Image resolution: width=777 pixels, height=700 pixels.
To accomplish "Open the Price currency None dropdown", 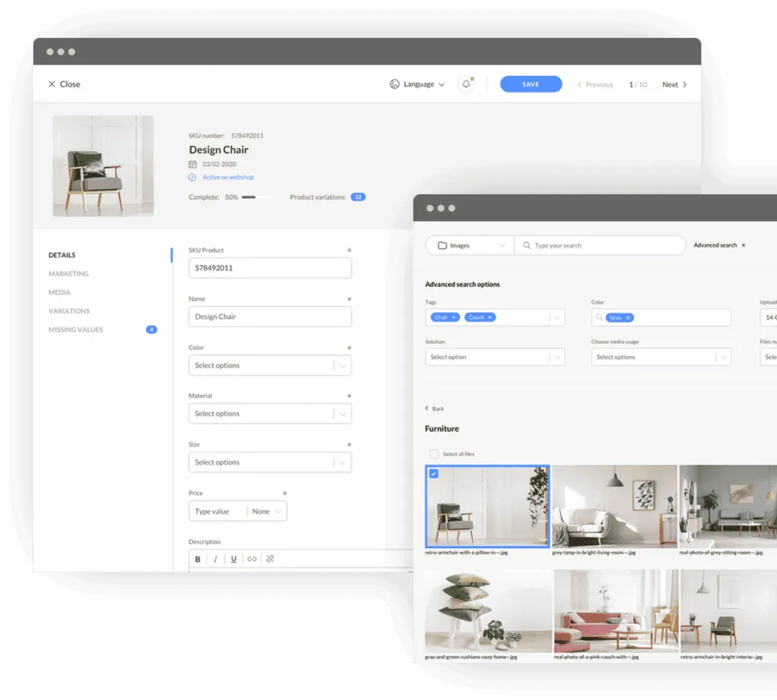I will 266,511.
